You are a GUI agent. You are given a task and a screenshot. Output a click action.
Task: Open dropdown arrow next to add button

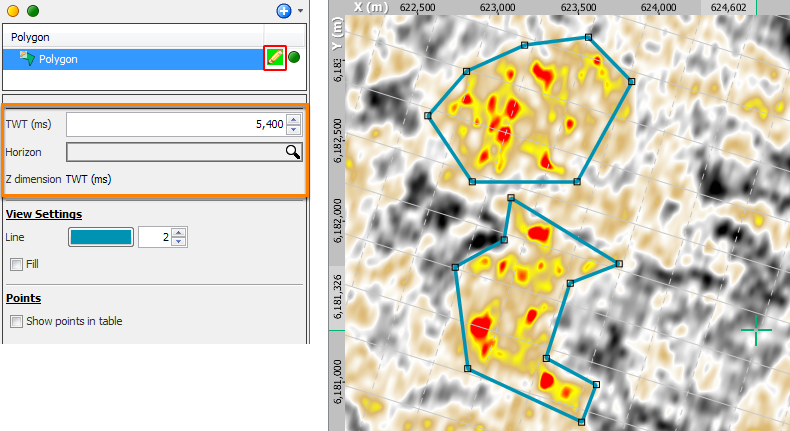tap(301, 11)
